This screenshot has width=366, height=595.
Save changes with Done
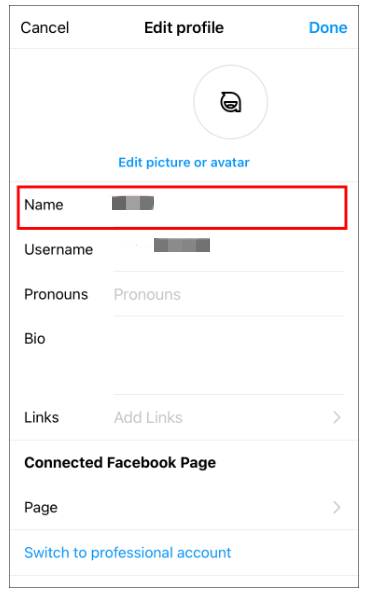(x=328, y=28)
